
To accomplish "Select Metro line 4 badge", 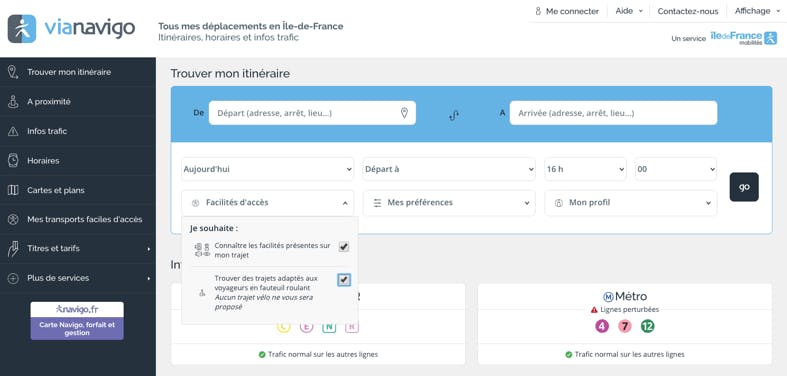I will pos(602,326).
